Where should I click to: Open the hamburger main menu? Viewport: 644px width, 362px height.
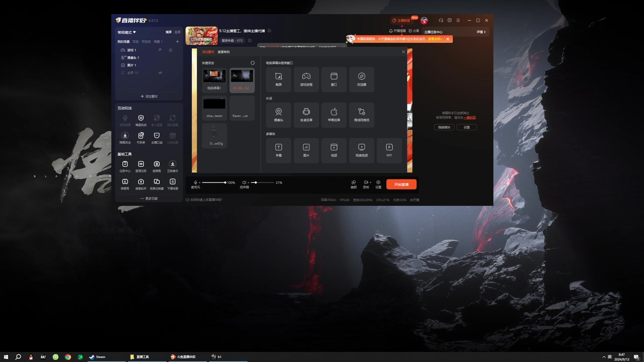(458, 20)
